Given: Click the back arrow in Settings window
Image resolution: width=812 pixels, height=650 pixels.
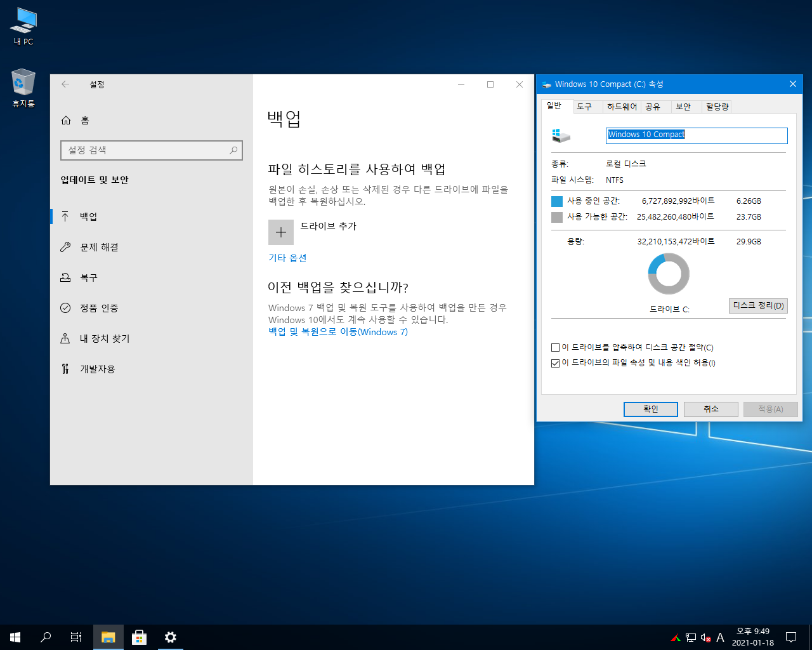Looking at the screenshot, I should click(65, 84).
